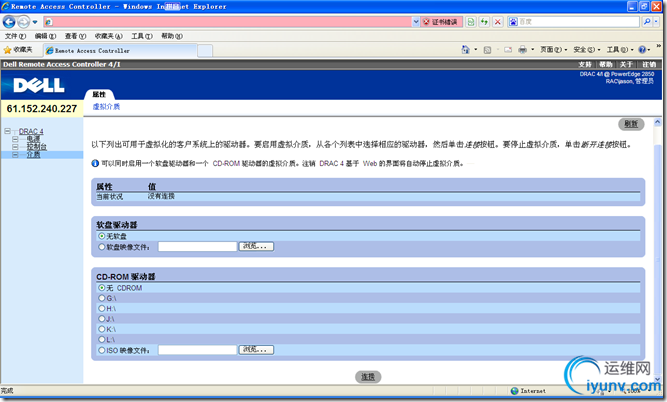Select the Remote Access Controller browser tab

120,51
